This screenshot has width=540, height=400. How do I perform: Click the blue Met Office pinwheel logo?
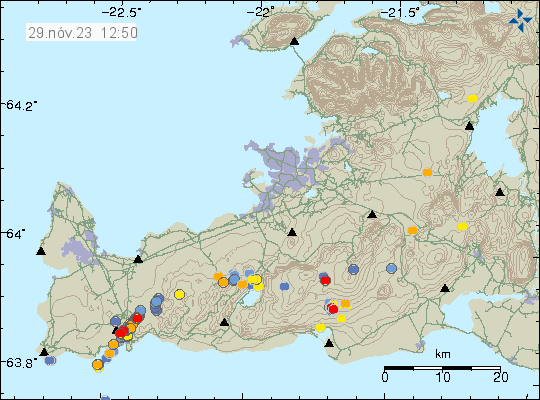click(x=520, y=21)
